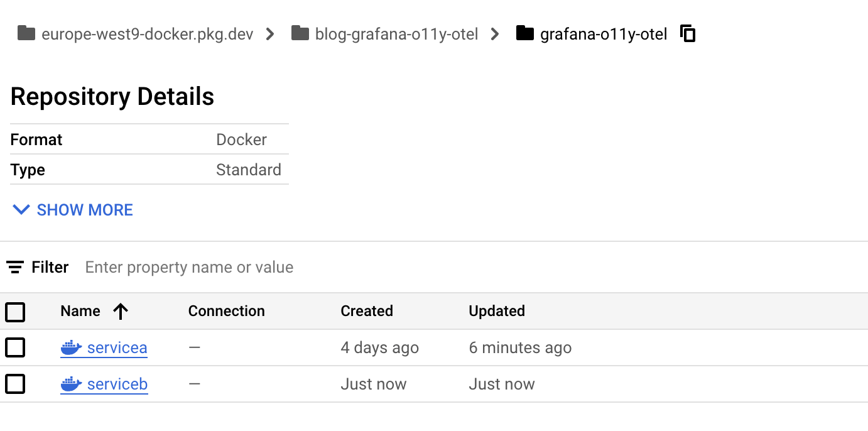Click the blog-grafana-o11y-otel folder icon
868x431 pixels.
click(300, 33)
